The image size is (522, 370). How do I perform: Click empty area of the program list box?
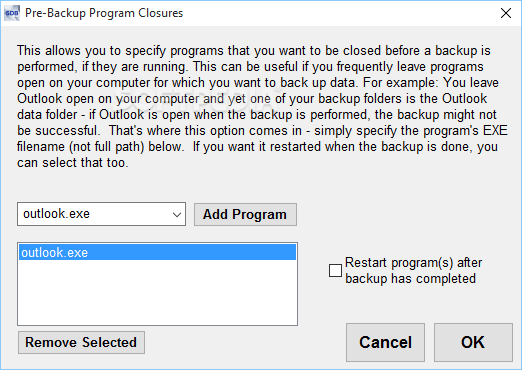point(157,292)
